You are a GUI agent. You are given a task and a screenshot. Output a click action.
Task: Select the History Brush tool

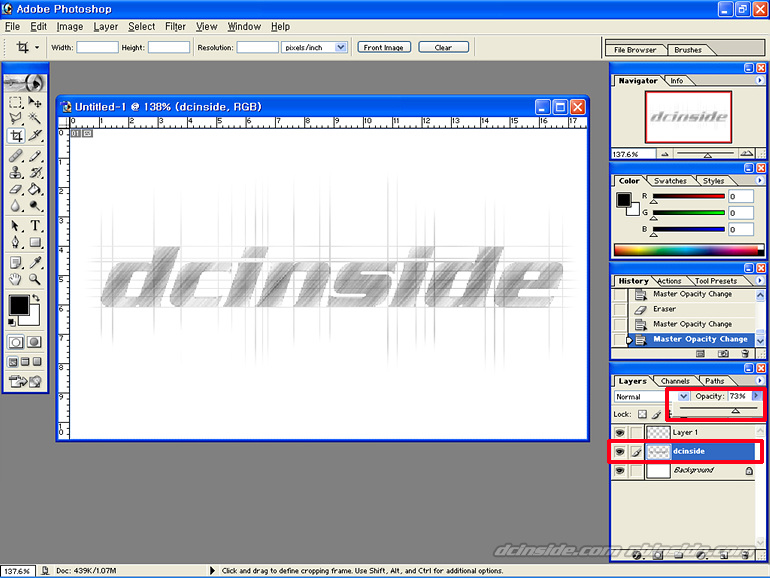tap(34, 172)
